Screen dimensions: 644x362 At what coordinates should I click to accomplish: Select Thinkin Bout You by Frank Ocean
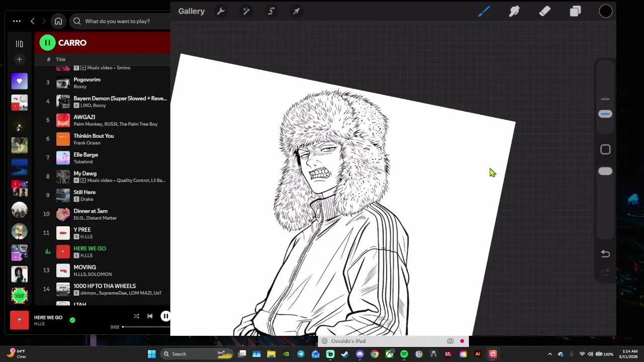103,139
